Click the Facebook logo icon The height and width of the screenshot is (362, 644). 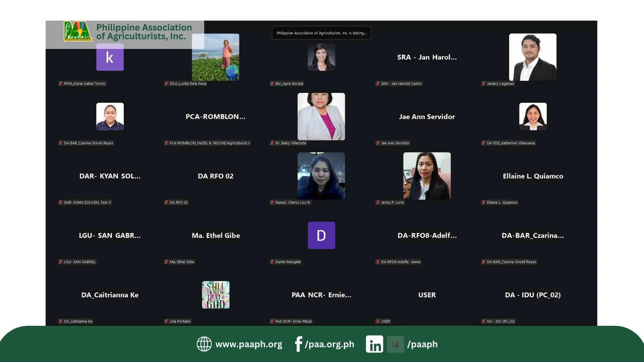298,344
